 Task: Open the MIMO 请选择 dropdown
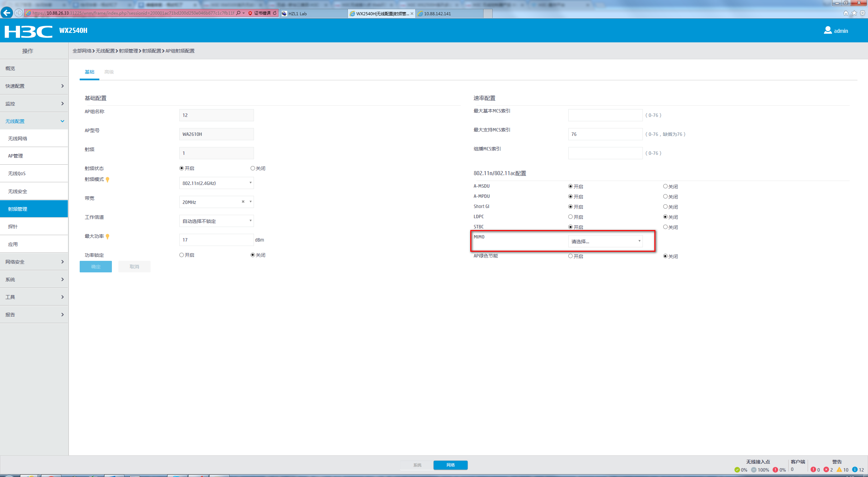tap(605, 241)
